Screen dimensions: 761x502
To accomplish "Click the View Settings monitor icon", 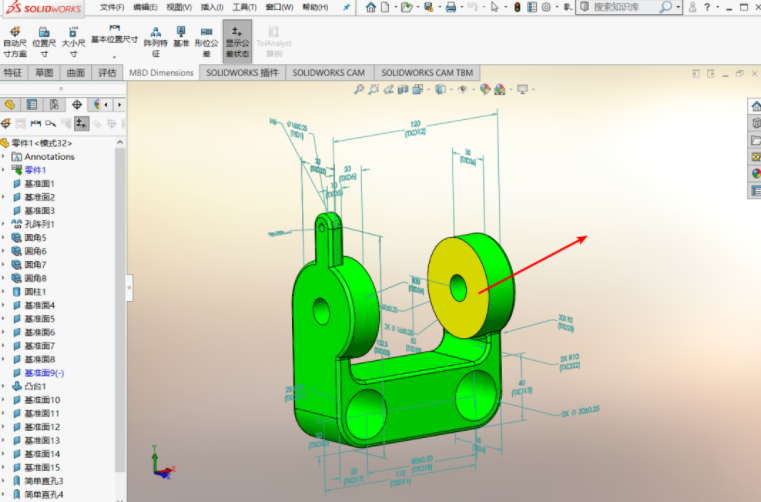I will (x=522, y=89).
